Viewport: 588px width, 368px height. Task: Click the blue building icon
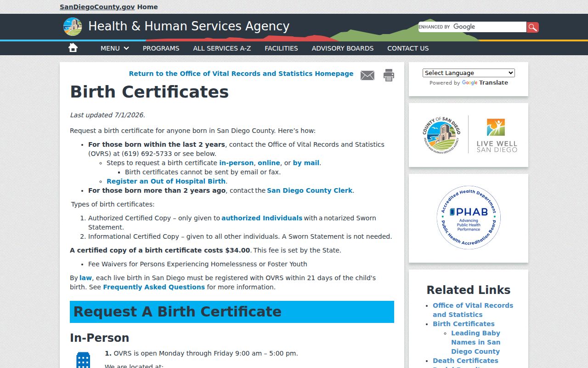pos(83,360)
